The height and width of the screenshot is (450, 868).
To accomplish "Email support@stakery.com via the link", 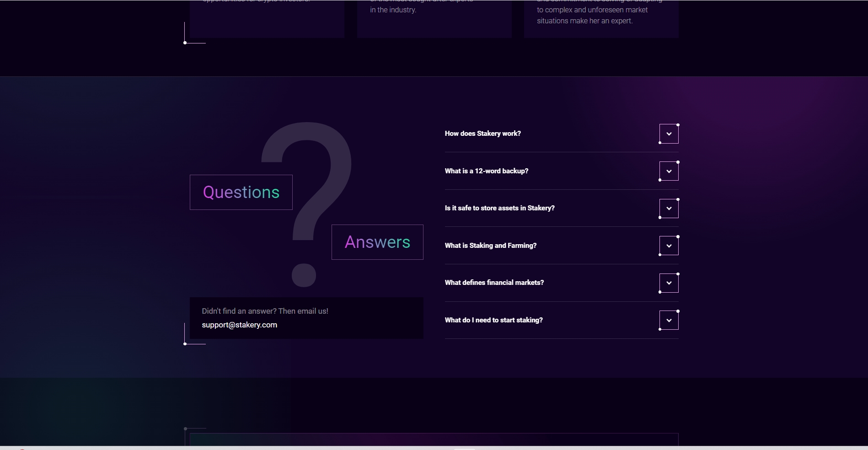I will 239,325.
